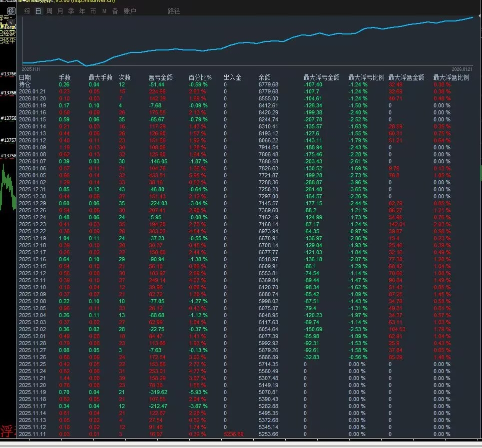Open the 账户 account tab

tap(129, 11)
